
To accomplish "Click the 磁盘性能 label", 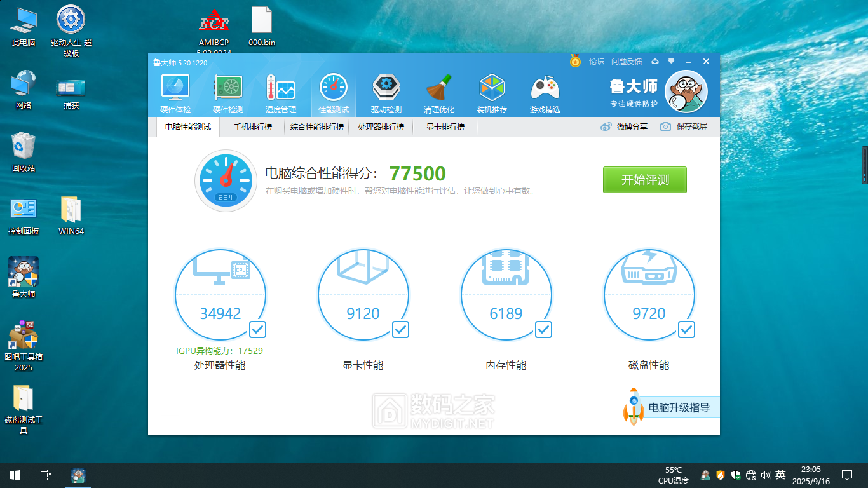I will click(649, 365).
